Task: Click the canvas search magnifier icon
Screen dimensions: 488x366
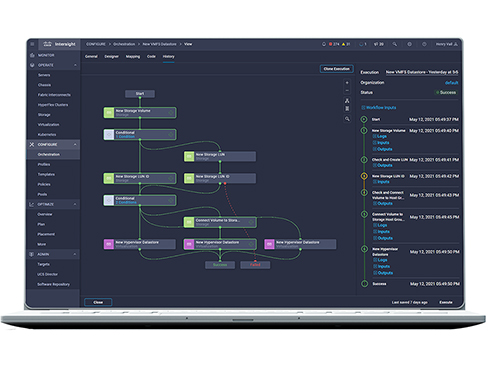Action: [x=347, y=119]
